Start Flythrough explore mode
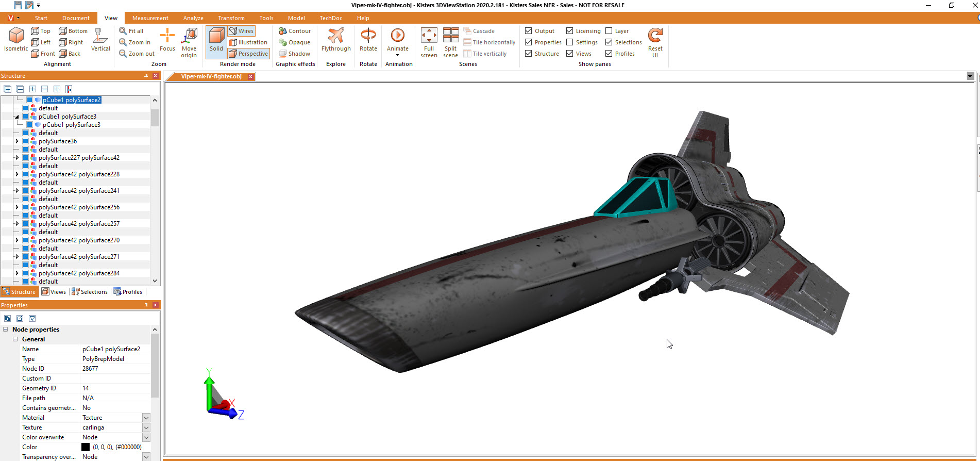This screenshot has height=461, width=980. (x=336, y=40)
